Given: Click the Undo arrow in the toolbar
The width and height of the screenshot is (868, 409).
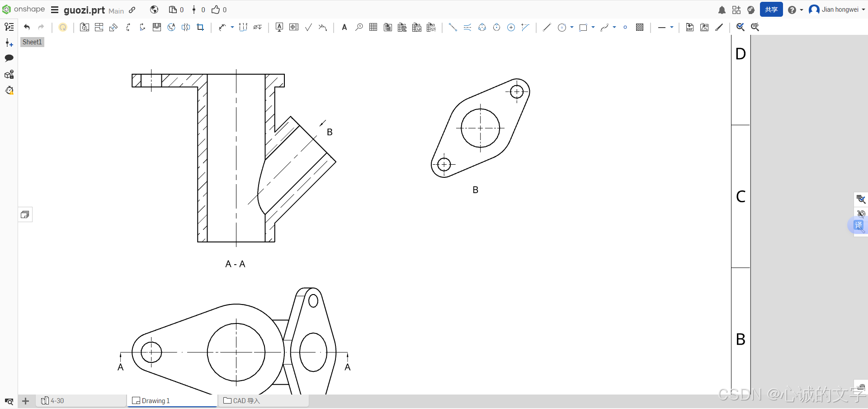Looking at the screenshot, I should tap(27, 27).
